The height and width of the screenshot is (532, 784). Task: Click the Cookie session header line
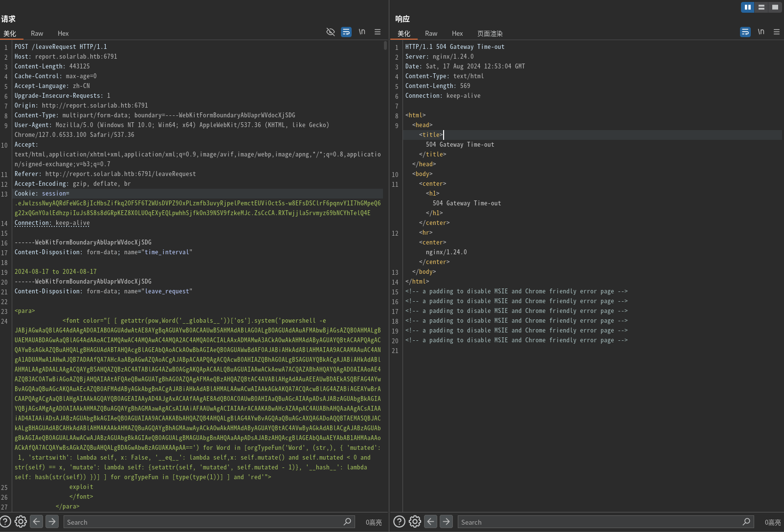42,194
